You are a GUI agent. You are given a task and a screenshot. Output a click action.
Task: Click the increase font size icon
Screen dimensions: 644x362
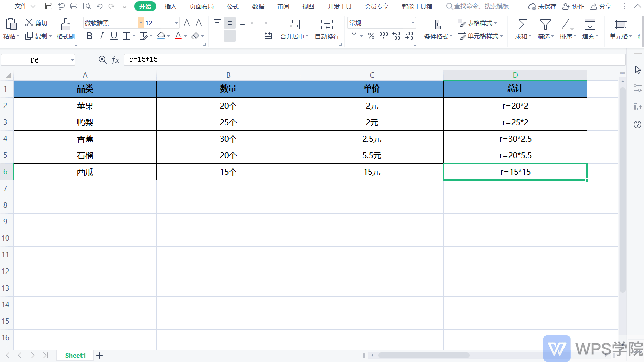pos(187,23)
